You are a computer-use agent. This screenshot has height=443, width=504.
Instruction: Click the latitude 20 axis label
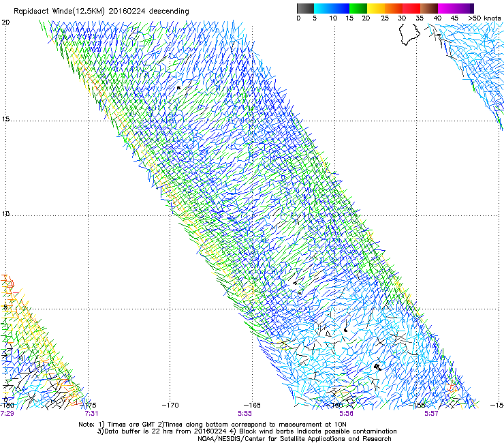[5, 22]
